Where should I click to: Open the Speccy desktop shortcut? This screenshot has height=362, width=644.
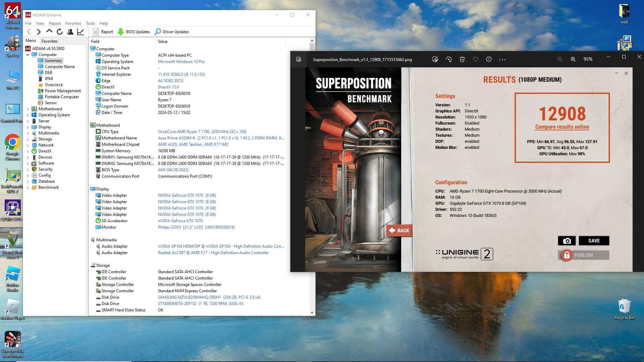tap(12, 47)
